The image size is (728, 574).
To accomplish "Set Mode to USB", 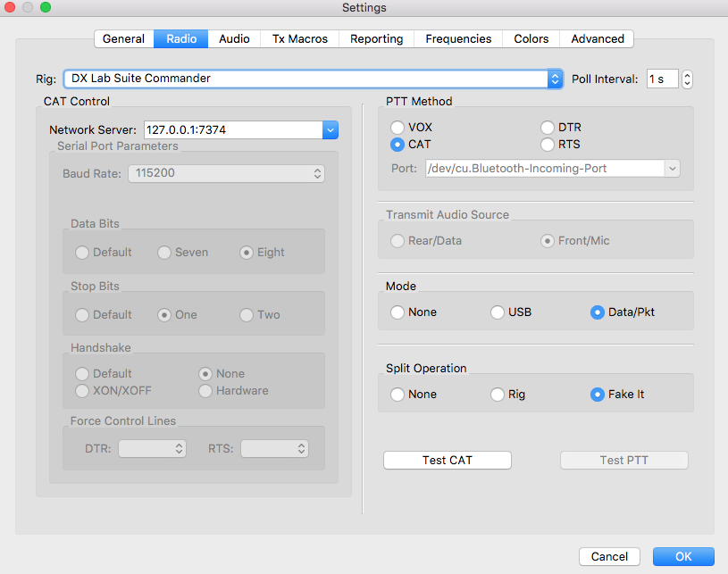I will 498,312.
